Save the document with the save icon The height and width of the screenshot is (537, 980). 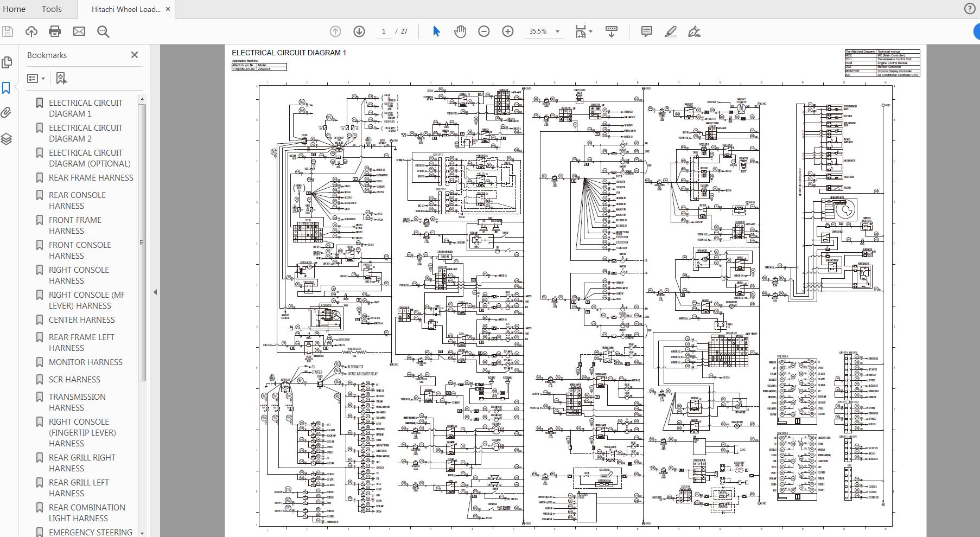pyautogui.click(x=7, y=31)
